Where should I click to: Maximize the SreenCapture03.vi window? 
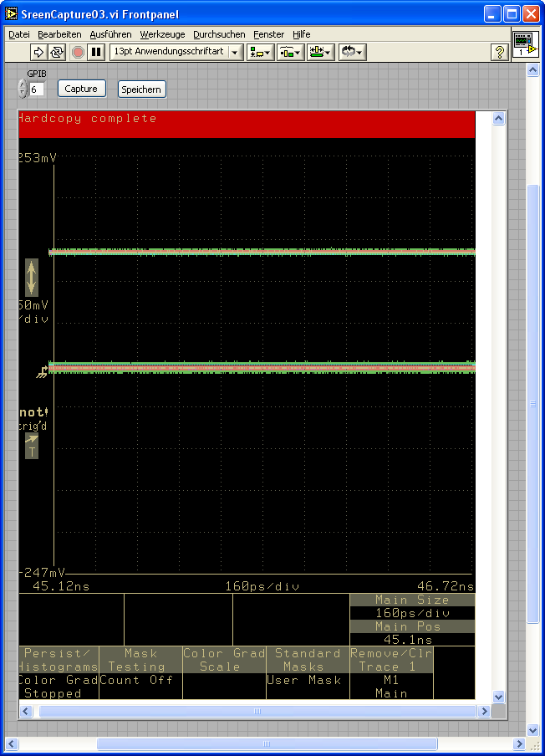(x=512, y=14)
